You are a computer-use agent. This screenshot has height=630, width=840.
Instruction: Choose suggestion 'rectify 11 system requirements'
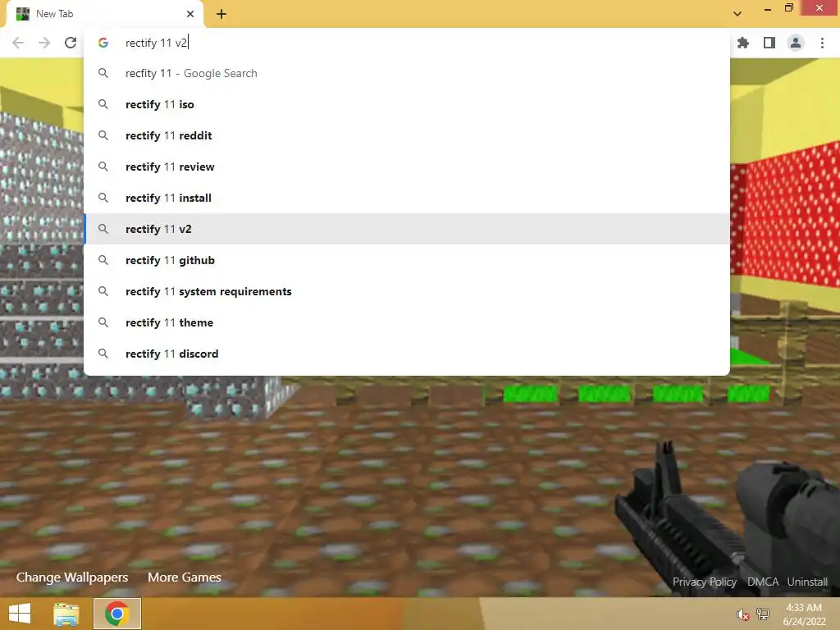[x=407, y=291]
